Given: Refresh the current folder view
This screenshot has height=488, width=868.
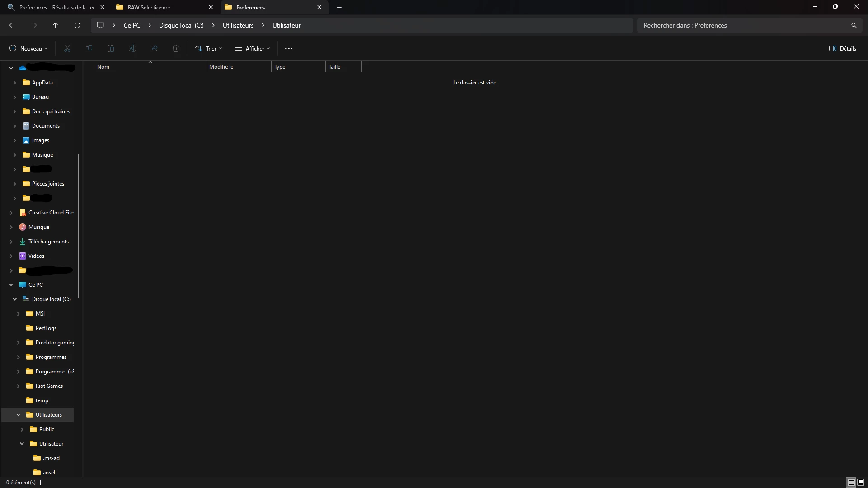Looking at the screenshot, I should [77, 25].
